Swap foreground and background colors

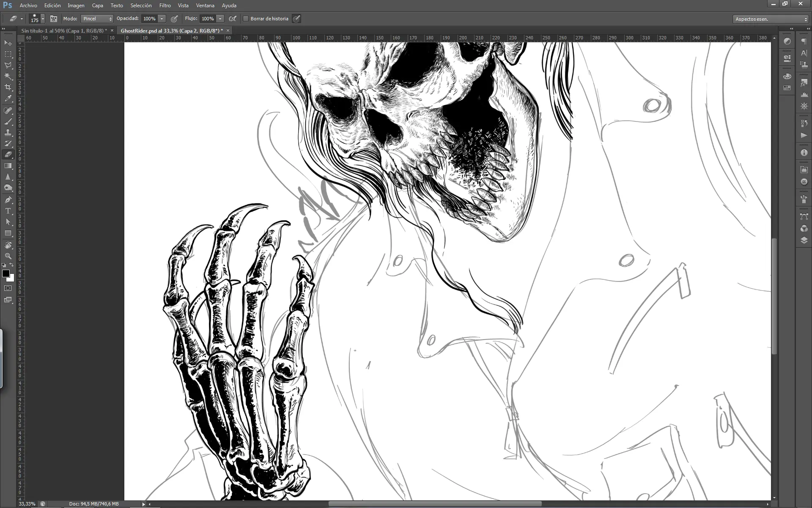tap(12, 265)
